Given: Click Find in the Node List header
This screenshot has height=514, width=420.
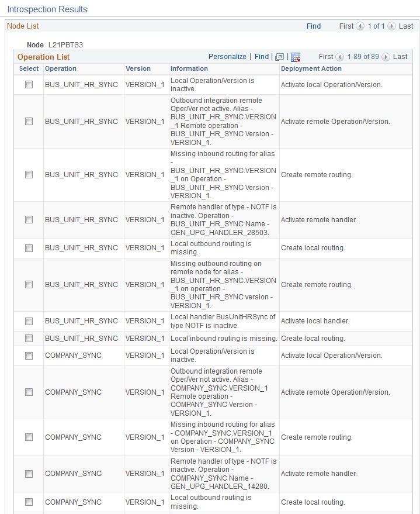Looking at the screenshot, I should point(314,26).
